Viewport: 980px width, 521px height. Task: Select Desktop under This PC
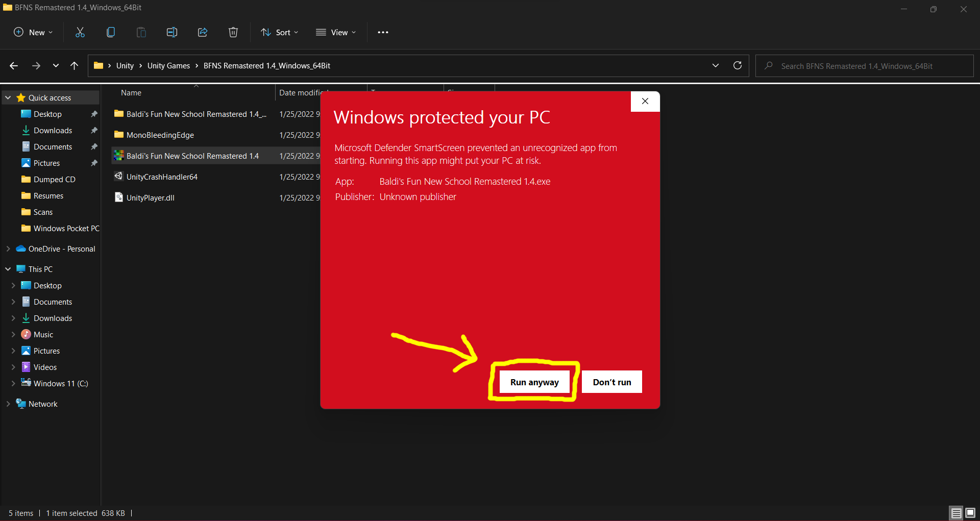pos(47,285)
